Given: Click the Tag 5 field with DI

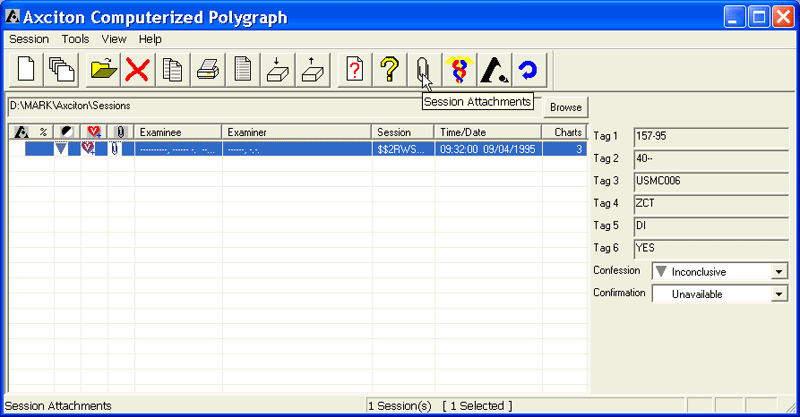Looking at the screenshot, I should [711, 227].
